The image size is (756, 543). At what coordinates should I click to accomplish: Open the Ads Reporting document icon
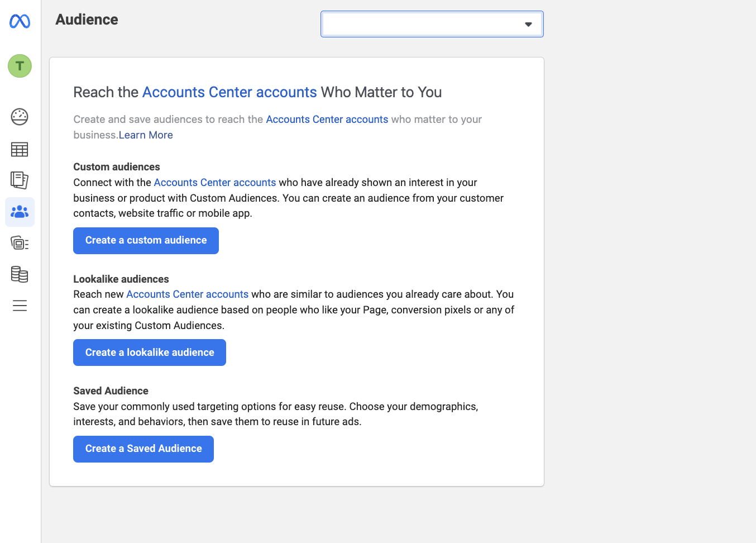click(20, 180)
